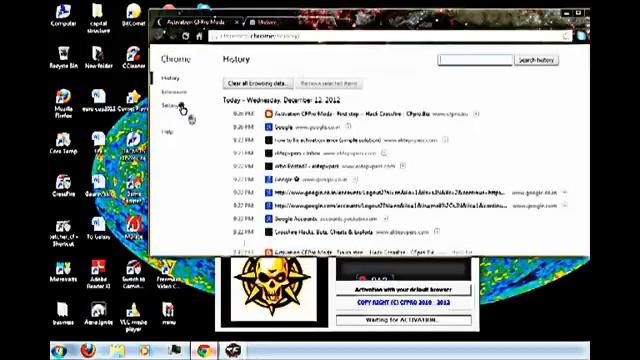The image size is (640, 360).
Task: Open Windows Media Player from taskbar
Action: (x=144, y=351)
